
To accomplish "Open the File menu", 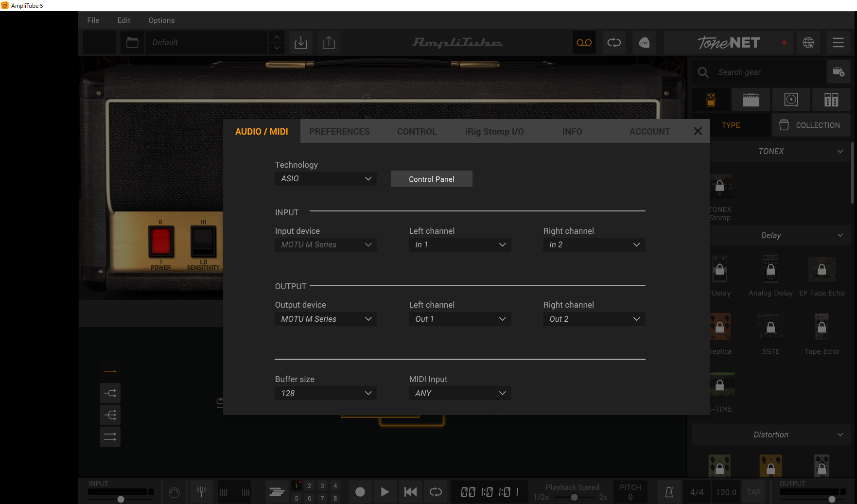I will [93, 20].
